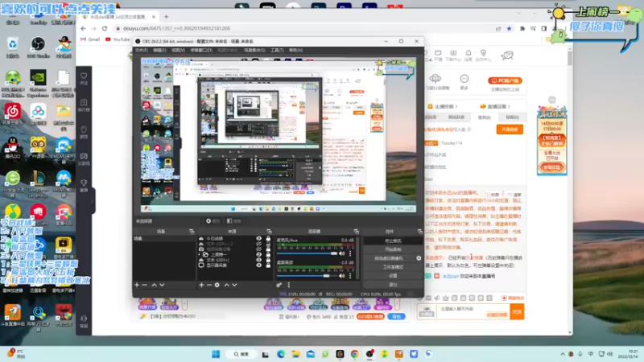Open Desktop Audio channel three-dot options
The image size is (644, 362).
tap(350, 276)
